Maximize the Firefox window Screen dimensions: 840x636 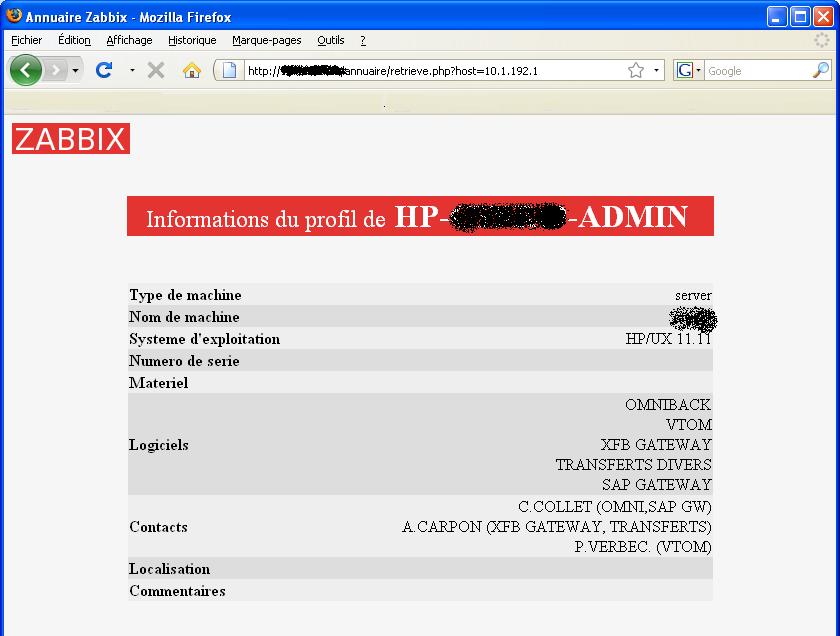[800, 17]
